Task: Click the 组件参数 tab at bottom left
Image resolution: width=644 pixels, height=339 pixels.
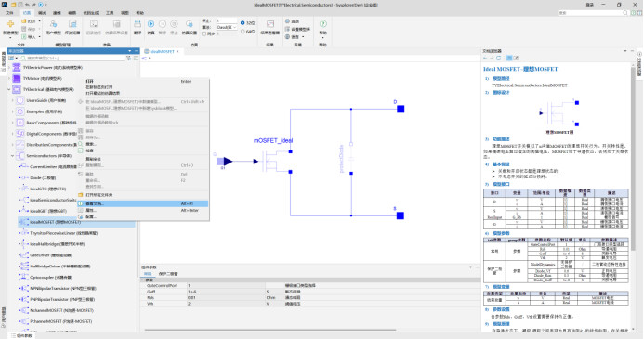Action: [x=21, y=335]
